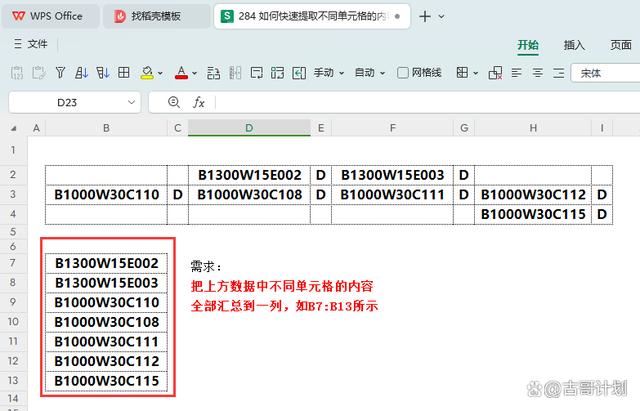Click the rows and columns icon
Viewport: 640px width, 411px height.
[213, 73]
